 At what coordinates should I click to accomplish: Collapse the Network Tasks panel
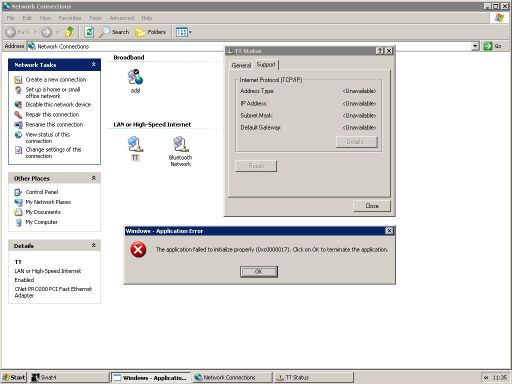(94, 64)
